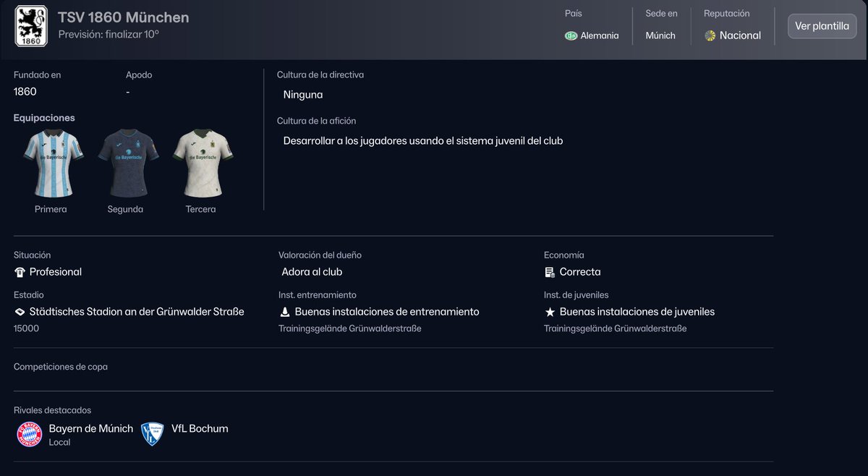
Task: Click the Nacional reputation value
Action: tap(740, 35)
